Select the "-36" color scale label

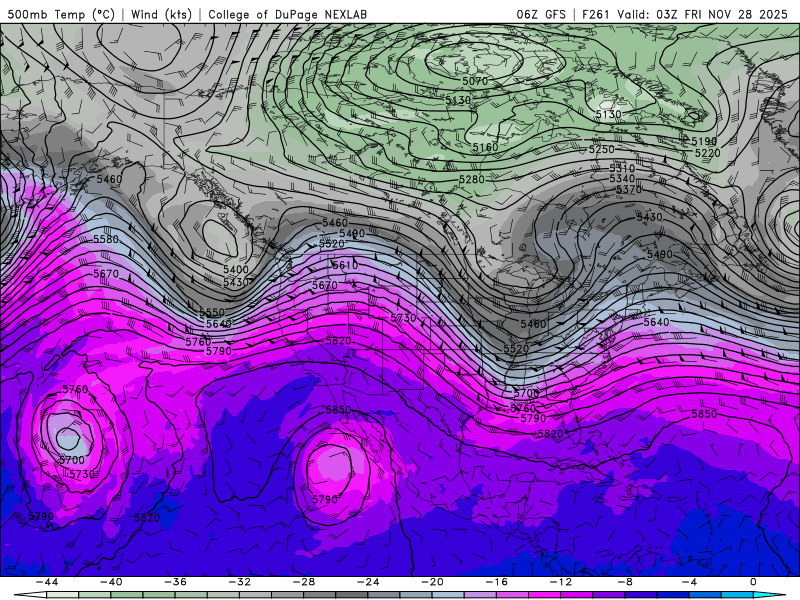click(x=175, y=582)
